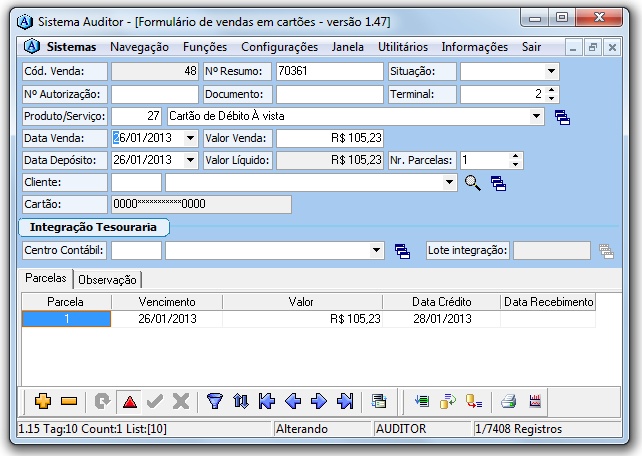Remove the record with the minus icon
Viewport: 642px width, 456px height.
coord(69,401)
